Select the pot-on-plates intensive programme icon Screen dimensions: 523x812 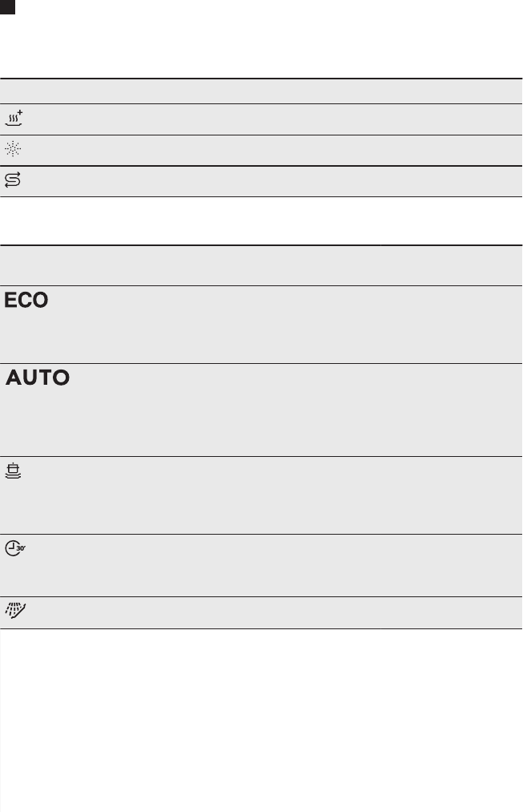pyautogui.click(x=13, y=471)
